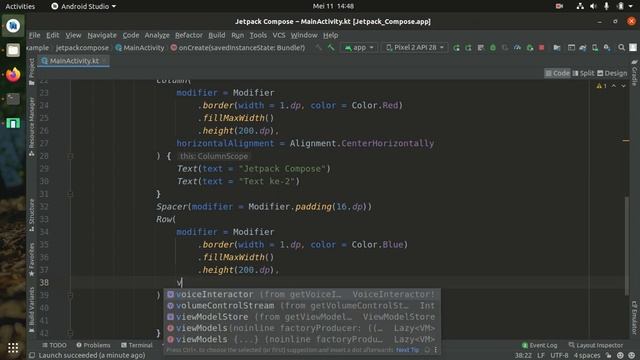Click the screen recording indicator in top bar

tap(559, 6)
